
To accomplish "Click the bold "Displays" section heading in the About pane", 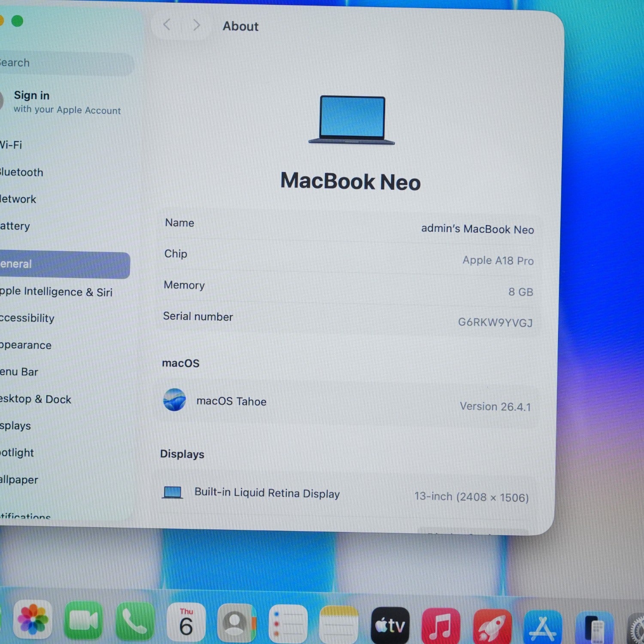I will click(x=182, y=454).
